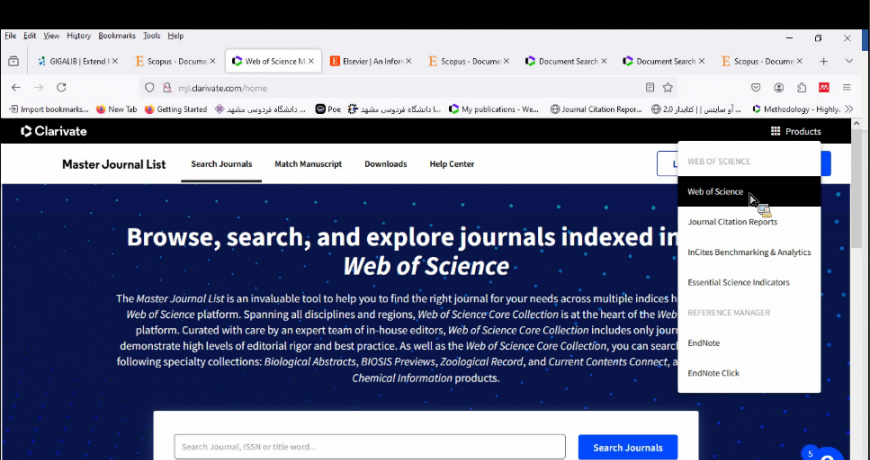The height and width of the screenshot is (460, 870).
Task: Open Journal Citation Reports bookmark
Action: coord(596,109)
